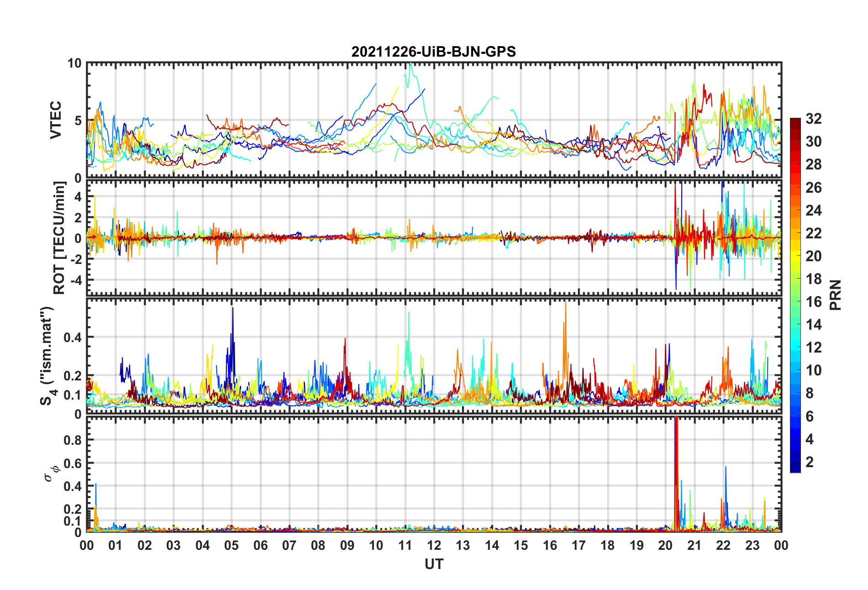Click x-axis tick label 09

pos(347,545)
